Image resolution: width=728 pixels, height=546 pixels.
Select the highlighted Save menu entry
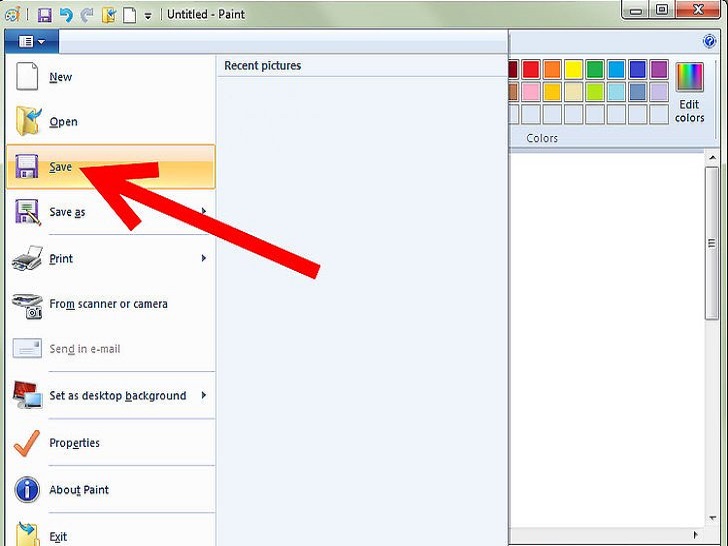(110, 167)
